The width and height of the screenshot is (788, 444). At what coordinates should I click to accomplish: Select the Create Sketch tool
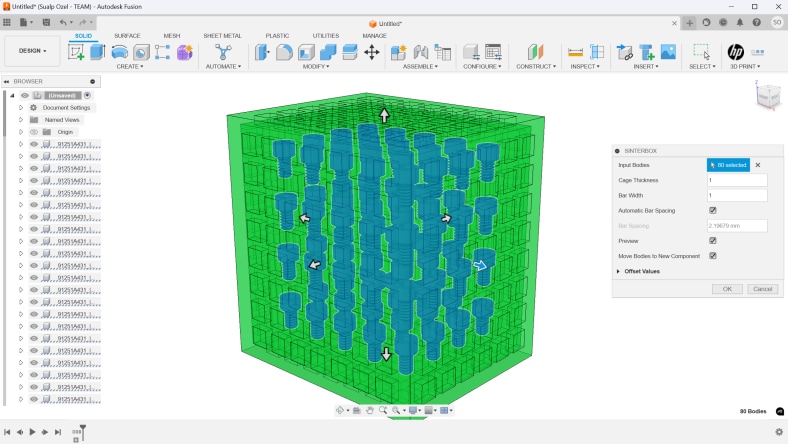point(76,52)
